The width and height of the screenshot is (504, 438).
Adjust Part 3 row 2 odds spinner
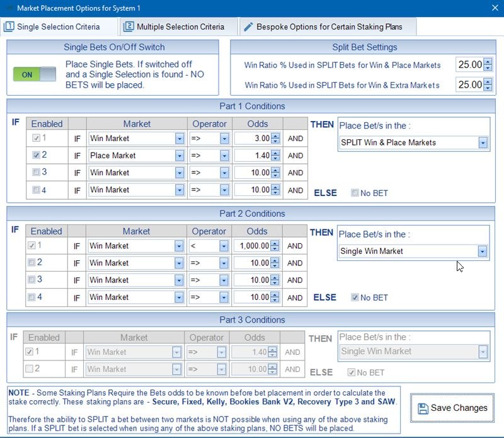pyautogui.click(x=273, y=369)
